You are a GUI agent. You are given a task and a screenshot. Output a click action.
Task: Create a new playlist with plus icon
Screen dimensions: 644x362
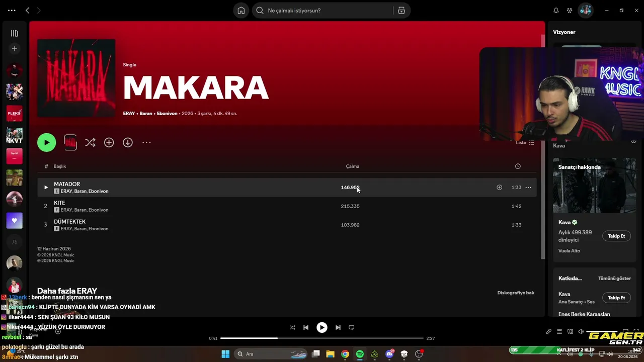[15, 49]
